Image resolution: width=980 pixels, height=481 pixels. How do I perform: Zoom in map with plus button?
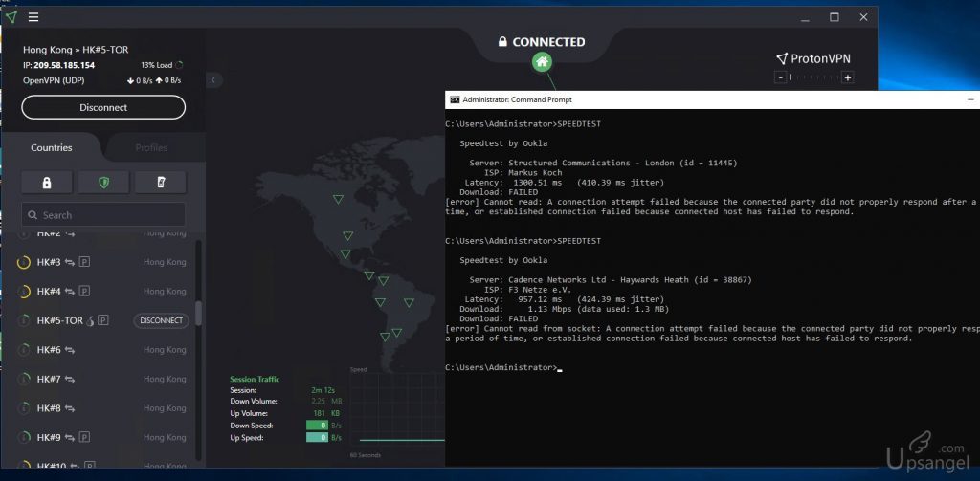(x=848, y=77)
